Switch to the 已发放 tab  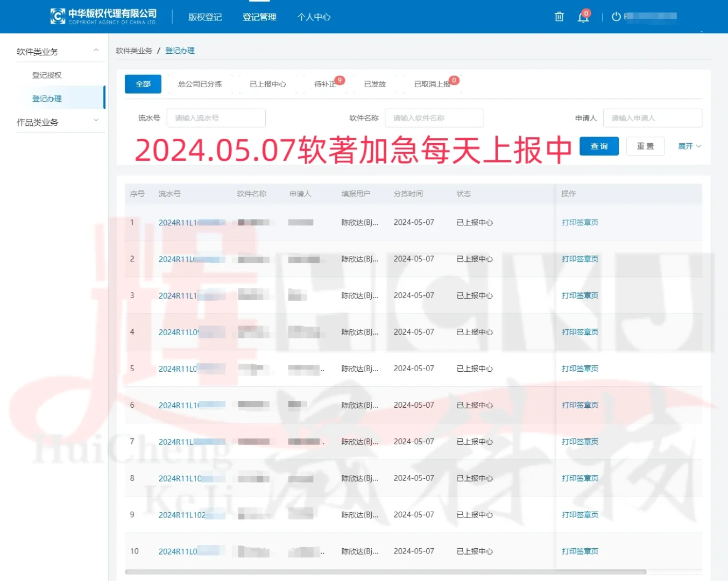coord(375,84)
